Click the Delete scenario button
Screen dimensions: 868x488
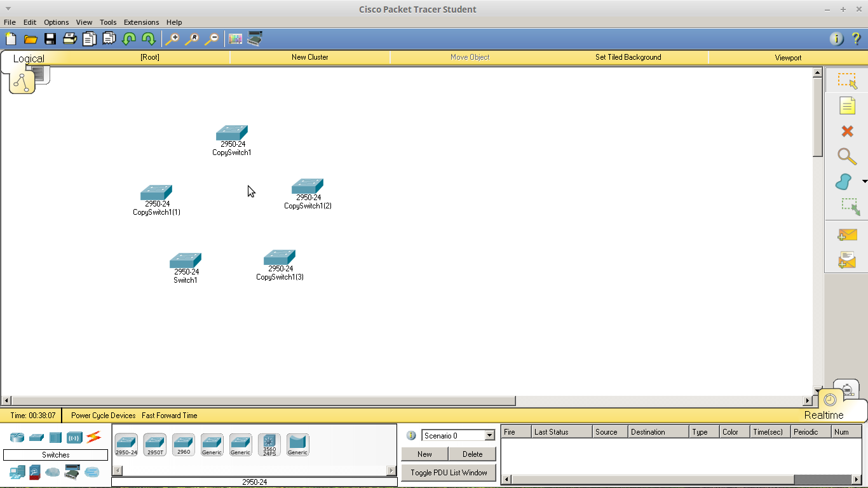click(x=472, y=454)
